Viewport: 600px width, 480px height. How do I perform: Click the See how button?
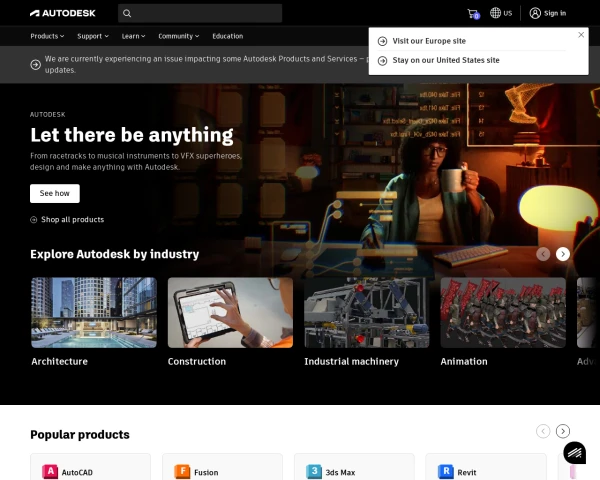coord(55,193)
